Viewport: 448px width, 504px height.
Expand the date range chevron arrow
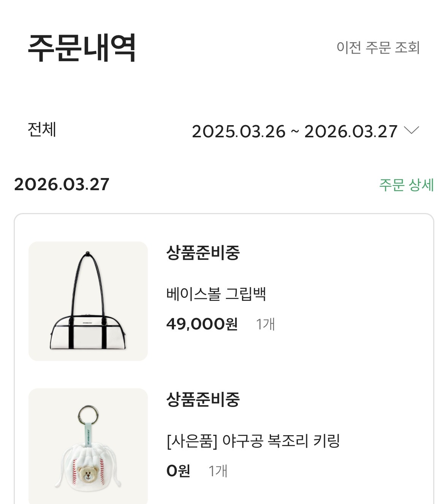click(412, 130)
